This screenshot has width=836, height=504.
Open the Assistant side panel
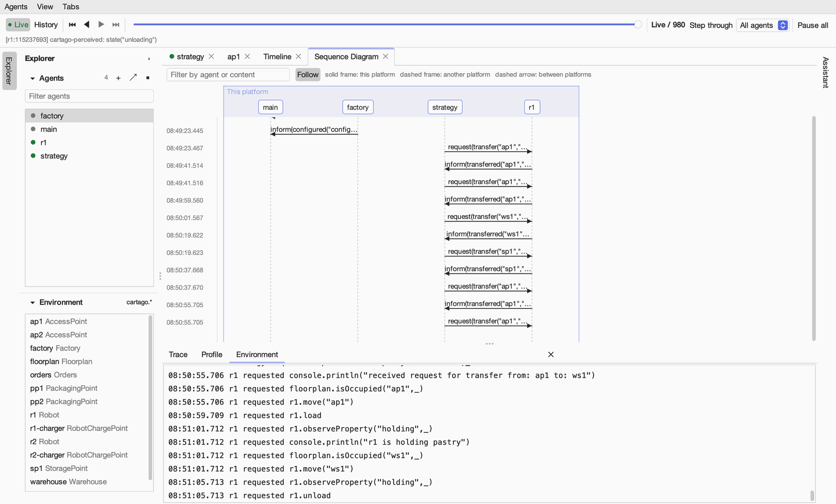click(x=826, y=72)
